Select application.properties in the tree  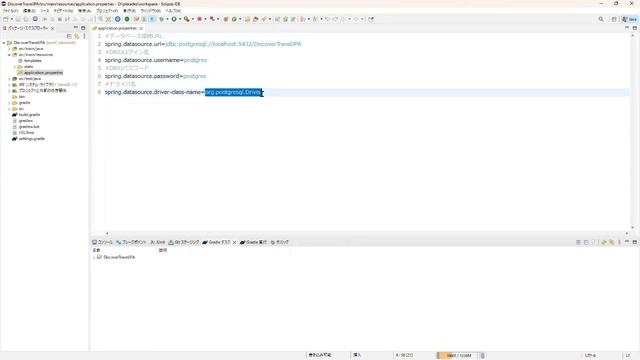click(43, 73)
